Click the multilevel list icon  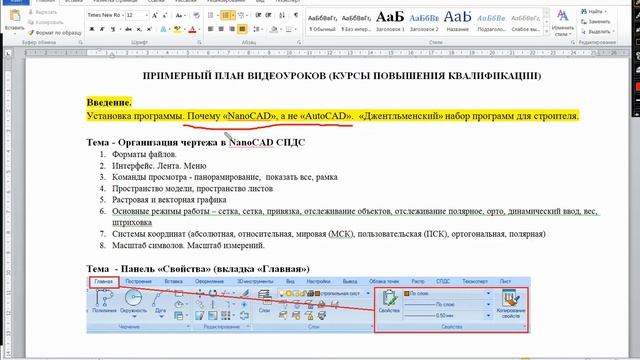tap(241, 16)
